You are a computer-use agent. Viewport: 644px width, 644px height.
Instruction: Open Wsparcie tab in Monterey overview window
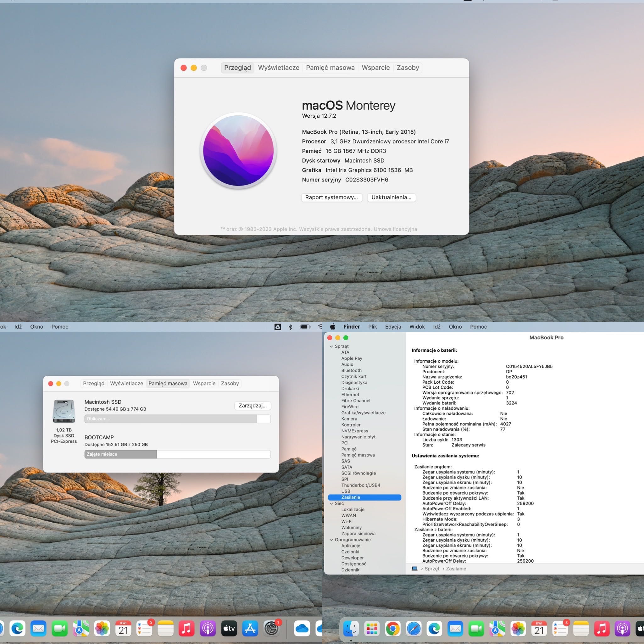coord(376,68)
